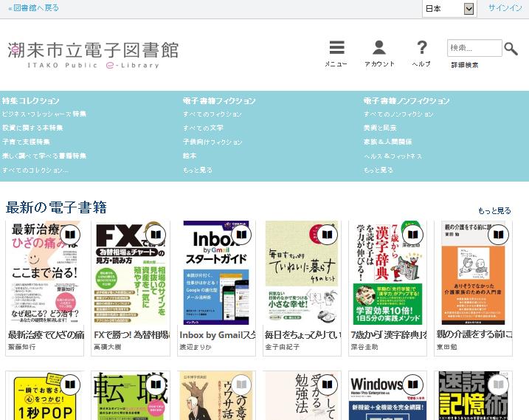Open ビジネス・フレッシャーズ特集 collection
This screenshot has width=529, height=420.
click(44, 114)
